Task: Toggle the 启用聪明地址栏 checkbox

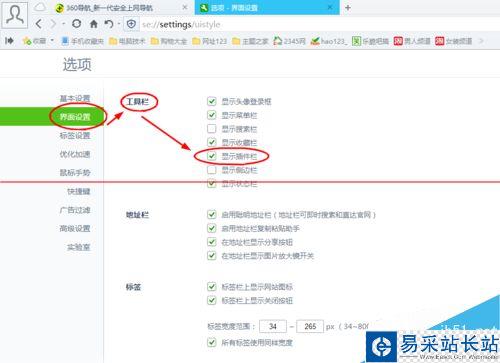Action: click(x=212, y=214)
